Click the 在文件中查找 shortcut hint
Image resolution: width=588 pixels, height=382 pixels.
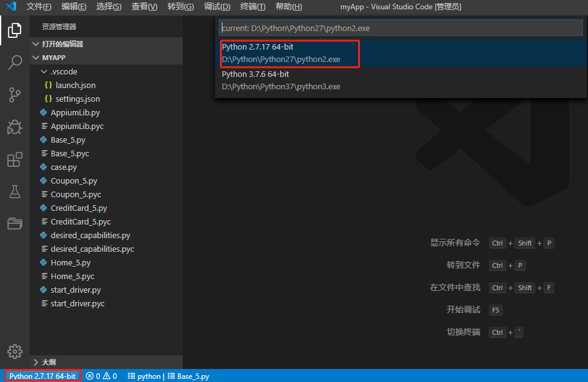point(455,288)
